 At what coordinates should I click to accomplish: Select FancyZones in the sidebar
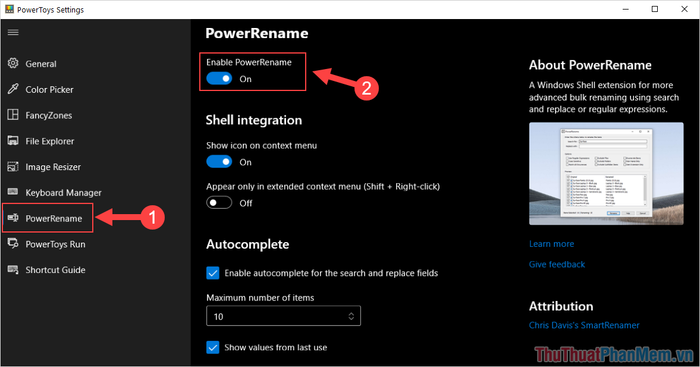49,116
